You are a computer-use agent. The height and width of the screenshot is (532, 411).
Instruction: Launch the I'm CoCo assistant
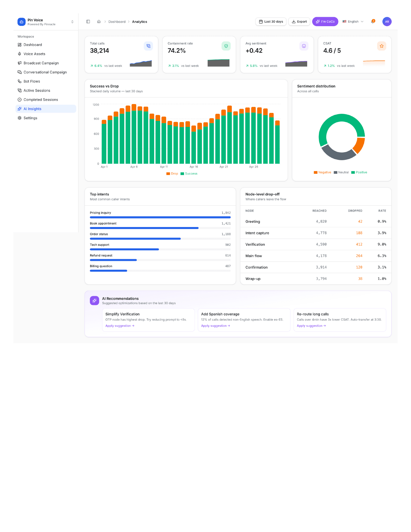[x=325, y=22]
